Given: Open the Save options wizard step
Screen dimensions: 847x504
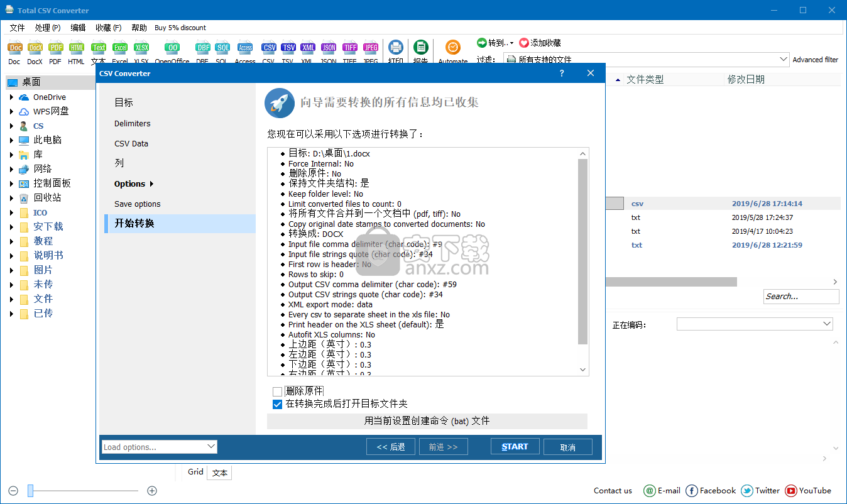Looking at the screenshot, I should coord(138,204).
